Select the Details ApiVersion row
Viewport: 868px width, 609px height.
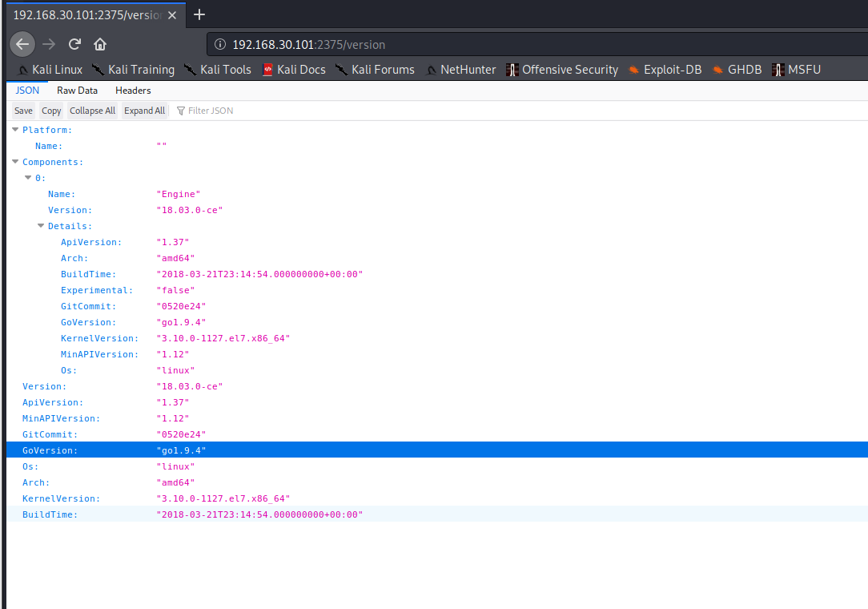437,242
